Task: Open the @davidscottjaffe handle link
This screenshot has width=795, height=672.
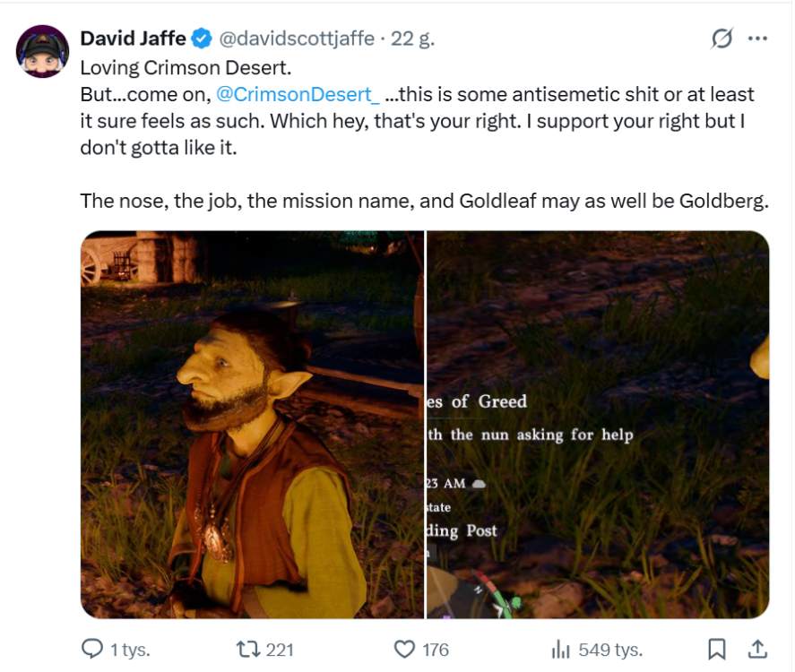Action: pos(296,39)
